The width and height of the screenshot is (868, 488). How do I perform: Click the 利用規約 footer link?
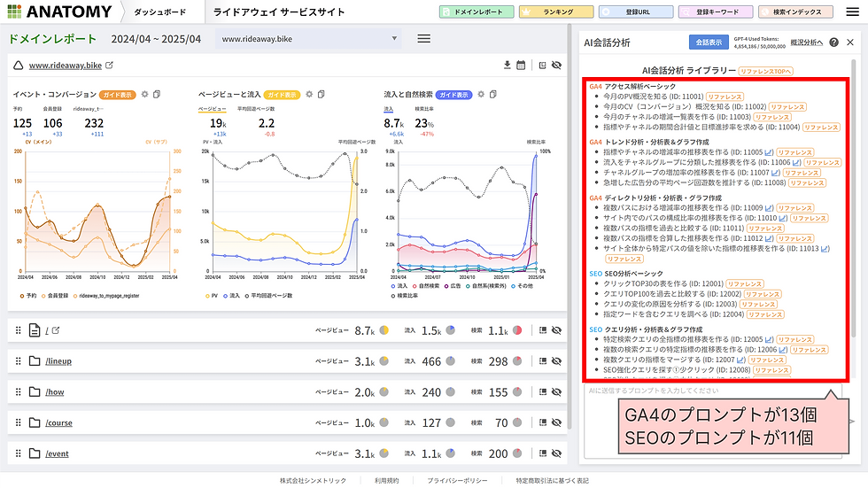[x=386, y=480]
